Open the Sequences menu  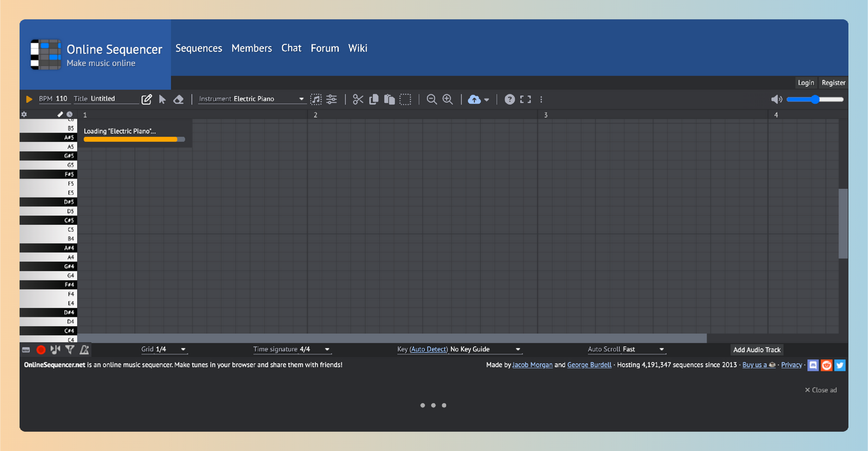point(199,48)
